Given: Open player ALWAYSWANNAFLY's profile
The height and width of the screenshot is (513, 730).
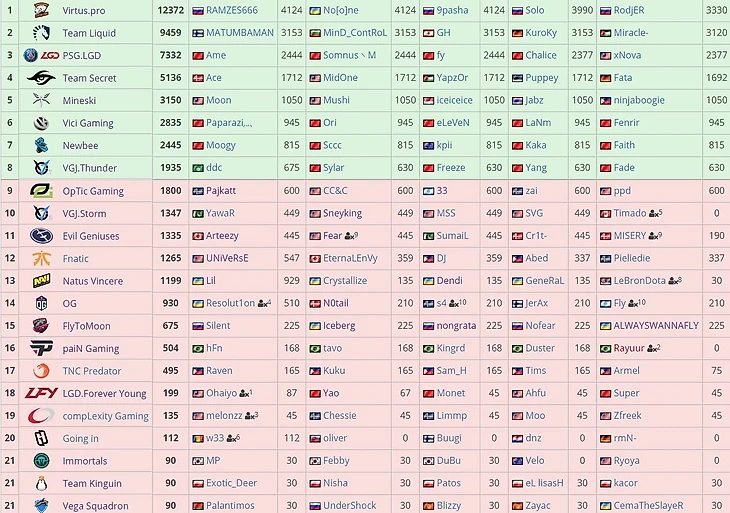Looking at the screenshot, I should 656,325.
